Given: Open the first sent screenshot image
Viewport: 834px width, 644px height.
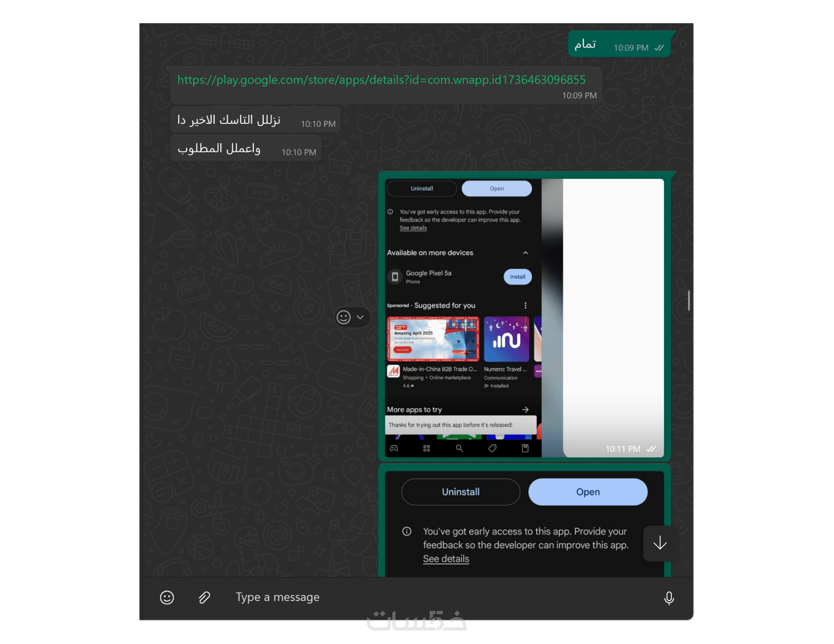Looking at the screenshot, I should (x=524, y=318).
